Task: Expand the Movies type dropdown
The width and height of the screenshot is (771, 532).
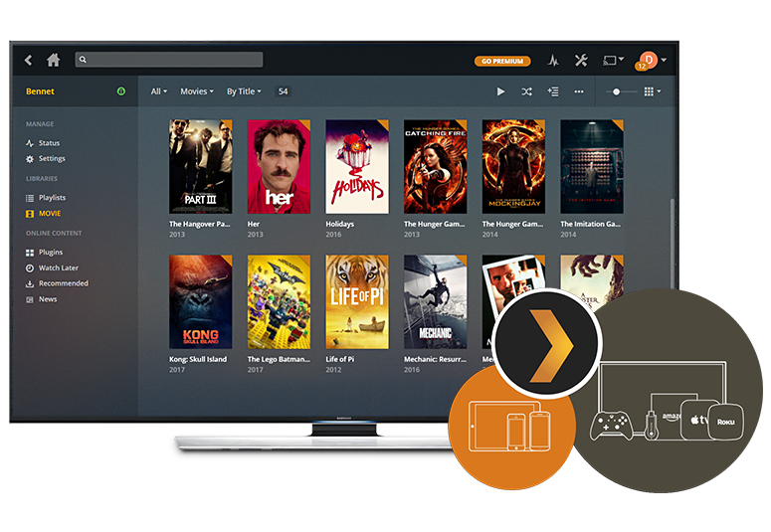Action: 197,91
